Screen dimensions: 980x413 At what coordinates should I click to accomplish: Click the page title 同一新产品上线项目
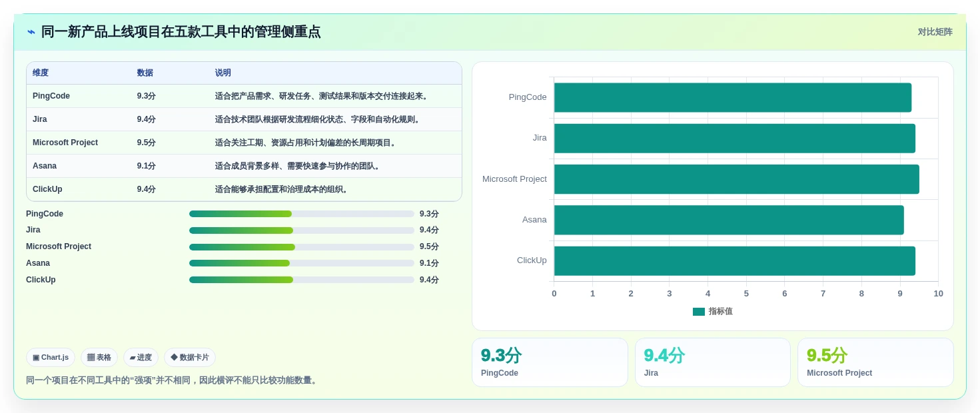pyautogui.click(x=181, y=32)
